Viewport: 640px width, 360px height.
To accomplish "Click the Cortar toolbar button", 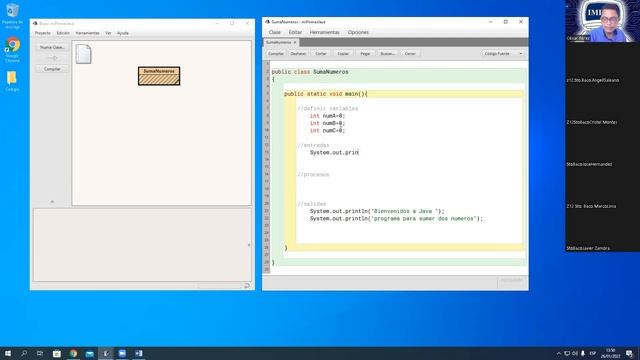I will tap(321, 53).
